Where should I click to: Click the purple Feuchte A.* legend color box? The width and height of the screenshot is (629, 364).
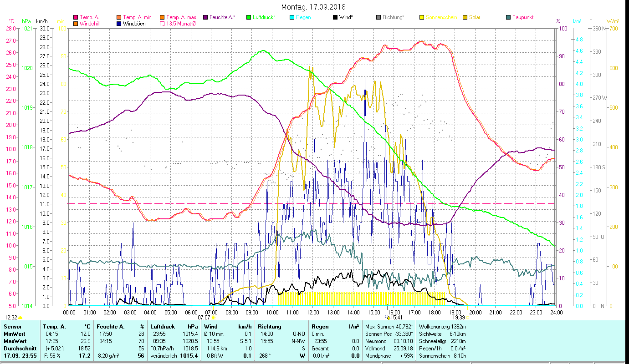(x=205, y=18)
